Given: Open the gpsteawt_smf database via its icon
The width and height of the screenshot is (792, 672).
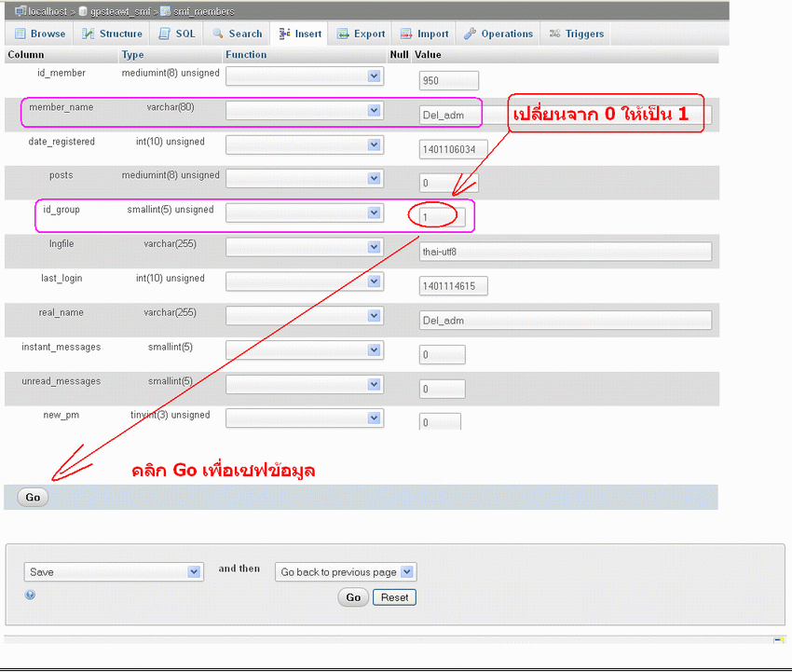Looking at the screenshot, I should coord(82,10).
